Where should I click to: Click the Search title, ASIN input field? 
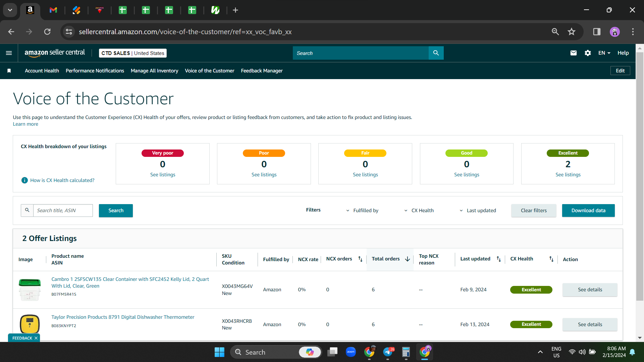point(63,210)
